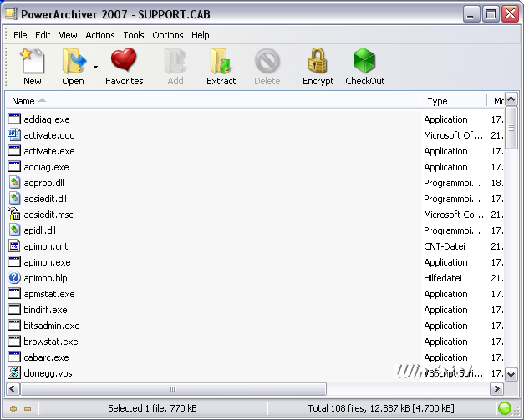Click the vertical scrollbar up arrow
The image size is (524, 420).
click(511, 99)
